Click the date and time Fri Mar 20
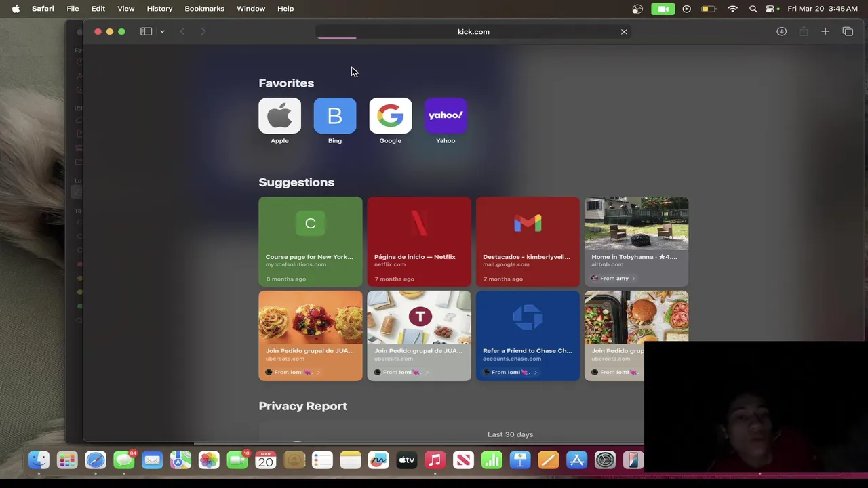 click(823, 9)
